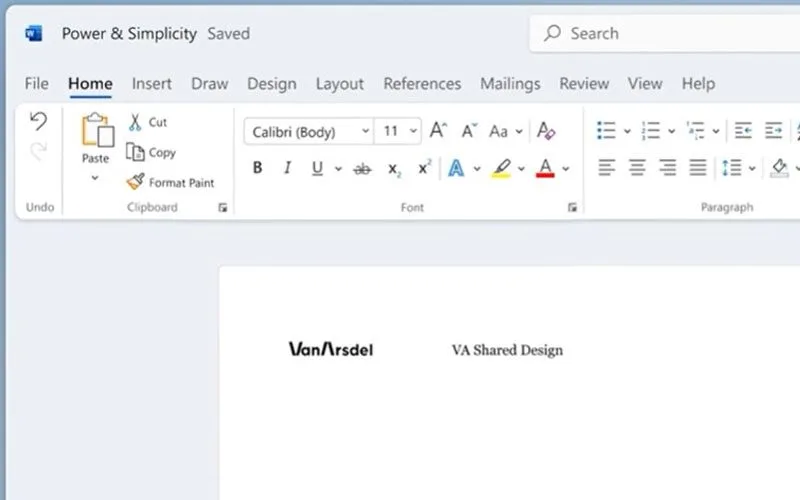Image resolution: width=800 pixels, height=500 pixels.
Task: Click the Paste clipboard icon
Action: [97, 130]
